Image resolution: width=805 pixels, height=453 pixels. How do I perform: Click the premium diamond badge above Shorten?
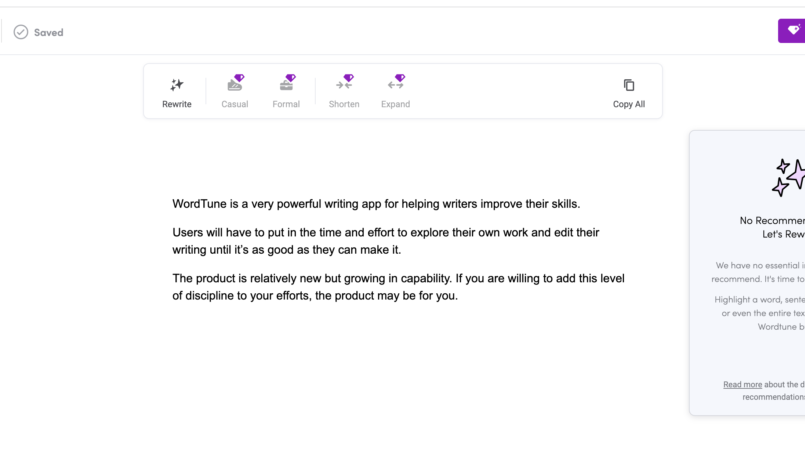click(x=348, y=77)
